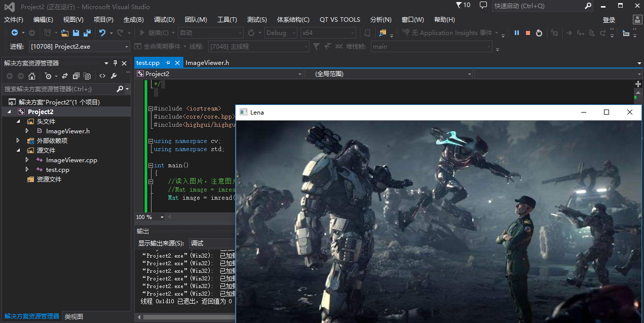The width and height of the screenshot is (644, 323).
Task: Click the editor split handle above scrollbar
Action: coord(638,84)
